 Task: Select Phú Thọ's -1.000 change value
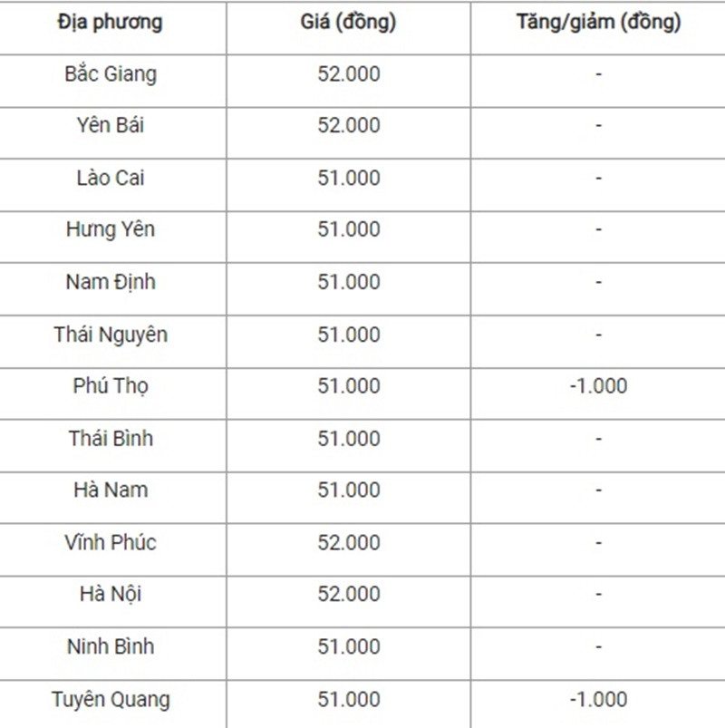[599, 386]
